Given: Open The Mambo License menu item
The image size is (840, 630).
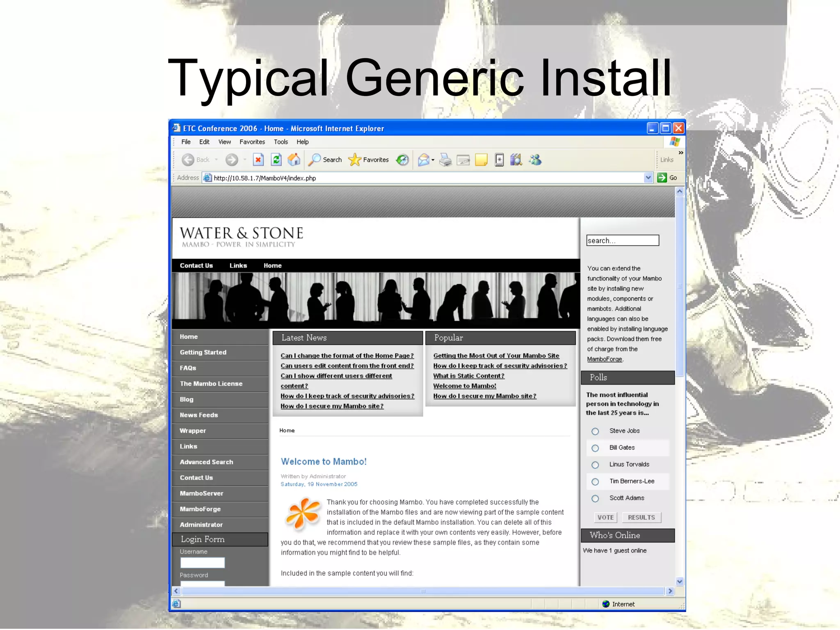Looking at the screenshot, I should [220, 384].
